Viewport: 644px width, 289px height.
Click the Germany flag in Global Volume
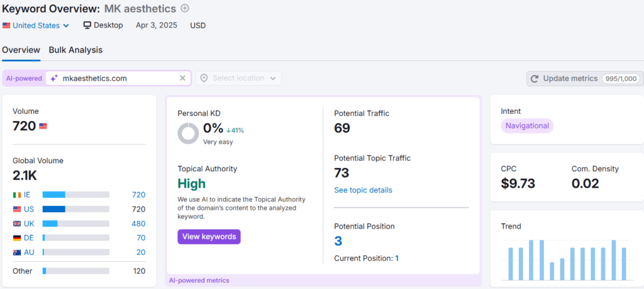(x=17, y=238)
